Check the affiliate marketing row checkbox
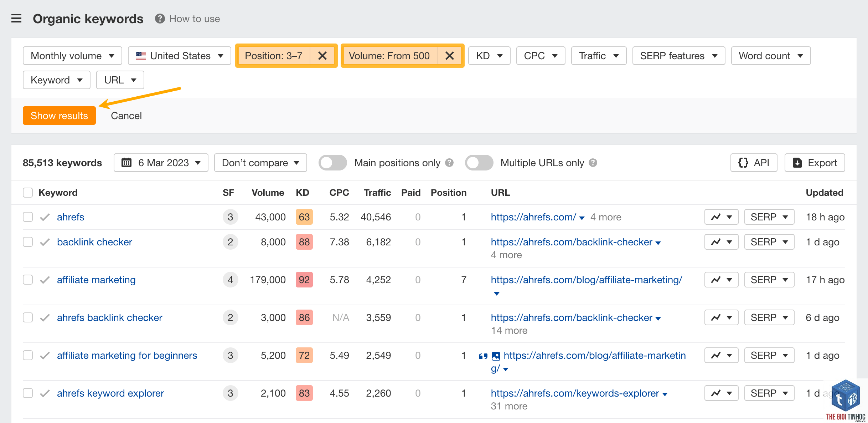This screenshot has width=868, height=423. point(28,280)
